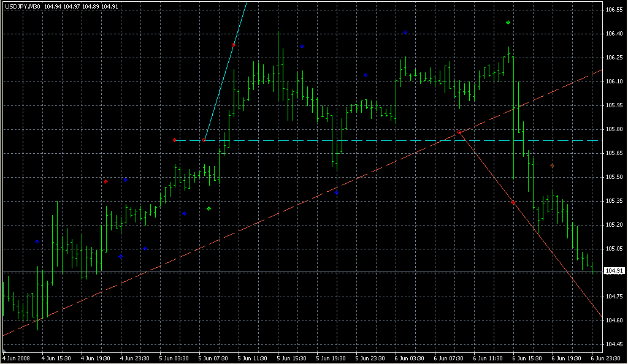Click the 106.55 price axis label
This screenshot has width=628, height=364.
[x=614, y=10]
